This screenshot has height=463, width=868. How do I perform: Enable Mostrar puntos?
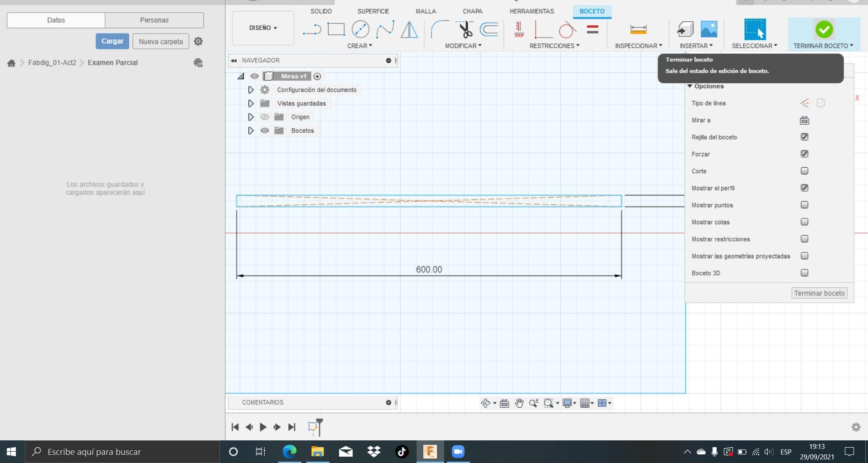(805, 205)
